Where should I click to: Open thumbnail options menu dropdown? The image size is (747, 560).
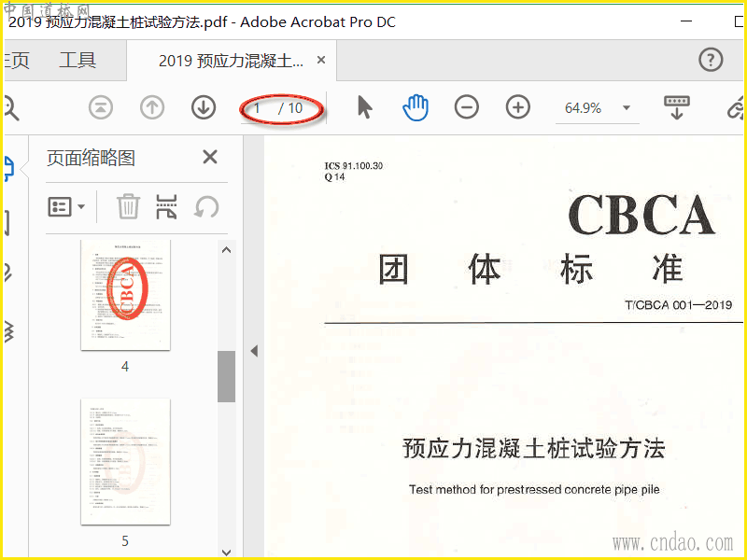66,206
